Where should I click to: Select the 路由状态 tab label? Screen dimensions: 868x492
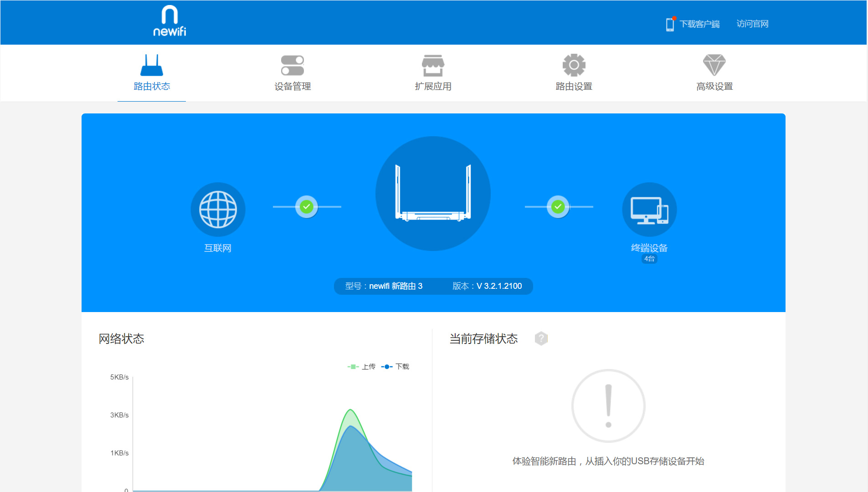click(152, 86)
